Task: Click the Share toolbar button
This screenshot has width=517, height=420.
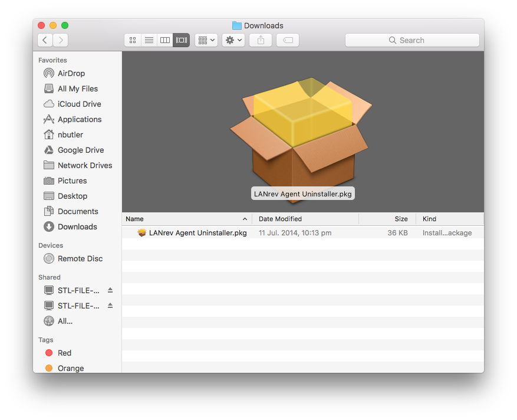Action: click(x=261, y=40)
